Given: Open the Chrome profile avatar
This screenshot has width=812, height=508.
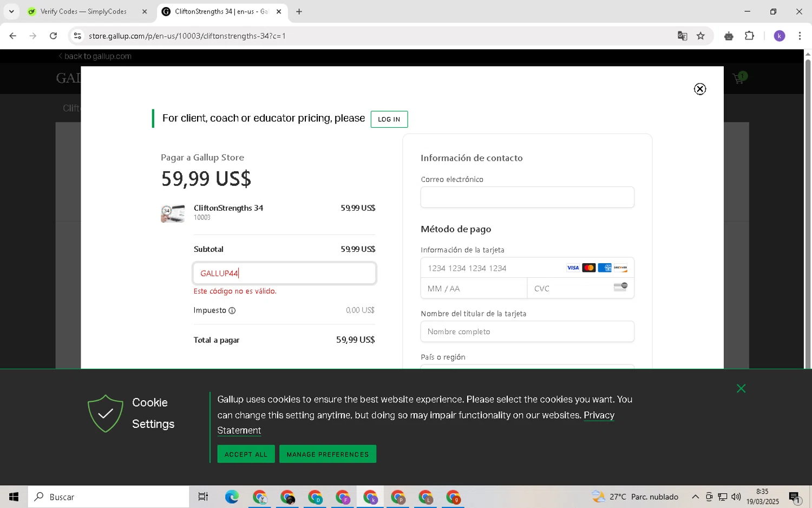Looking at the screenshot, I should (779, 36).
